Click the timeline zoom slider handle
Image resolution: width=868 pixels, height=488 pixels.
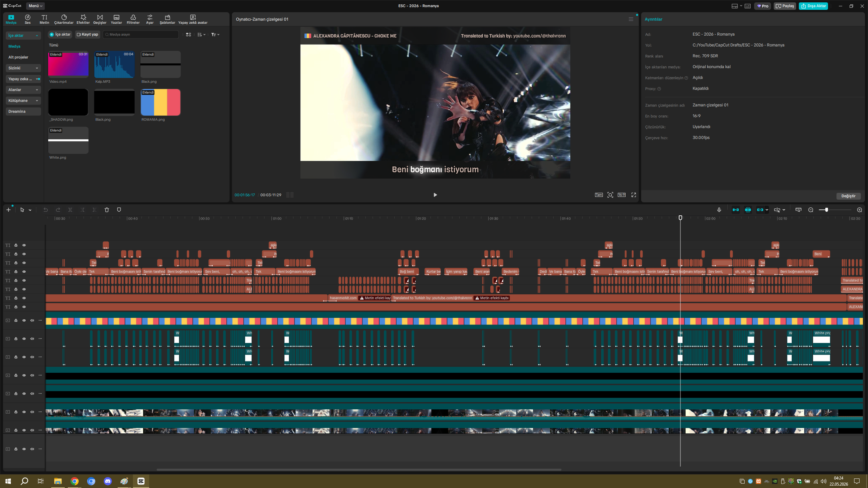click(x=826, y=210)
